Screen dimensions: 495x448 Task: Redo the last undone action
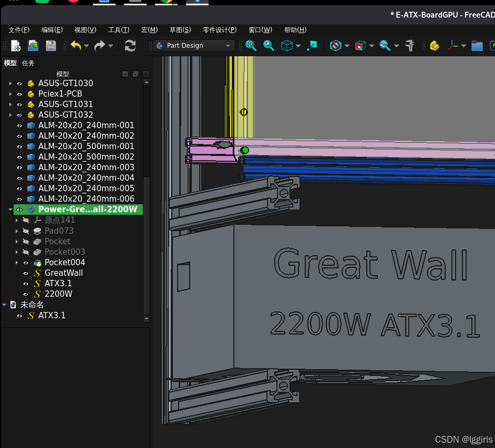[x=100, y=46]
